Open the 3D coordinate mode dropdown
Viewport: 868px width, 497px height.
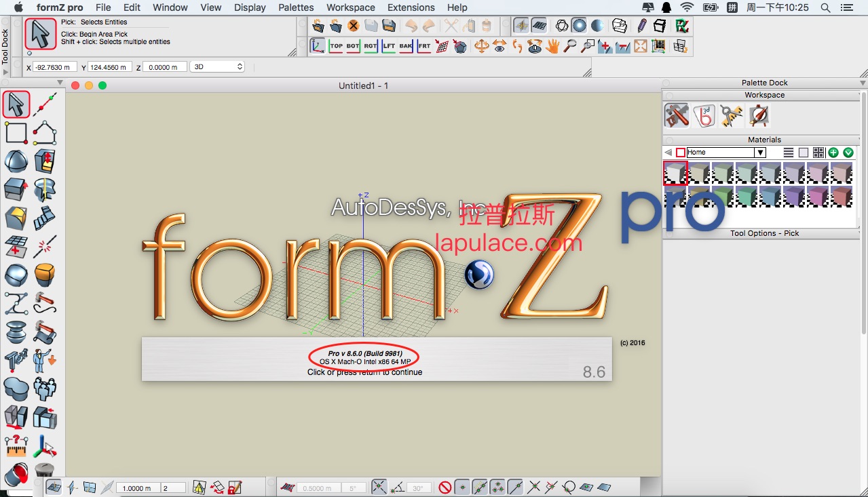tap(217, 67)
